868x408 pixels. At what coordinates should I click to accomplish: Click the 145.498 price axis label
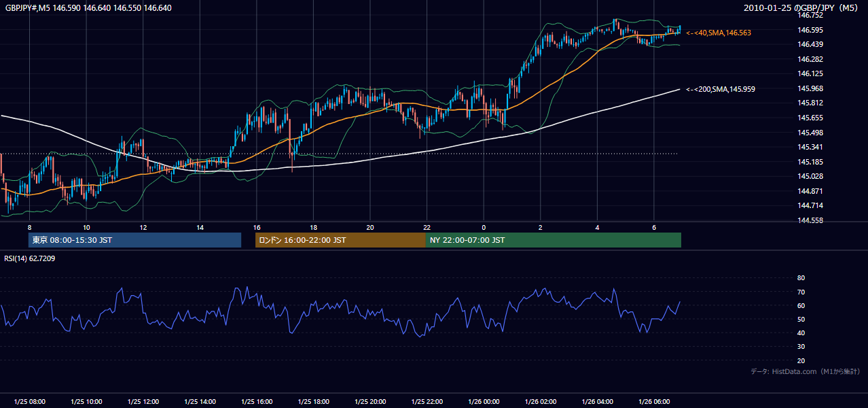(x=810, y=133)
